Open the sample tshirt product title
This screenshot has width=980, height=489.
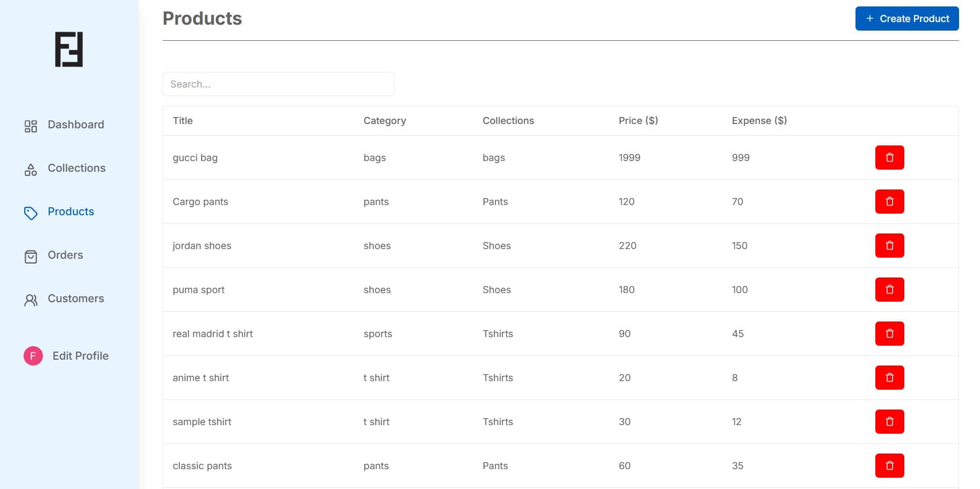point(202,422)
